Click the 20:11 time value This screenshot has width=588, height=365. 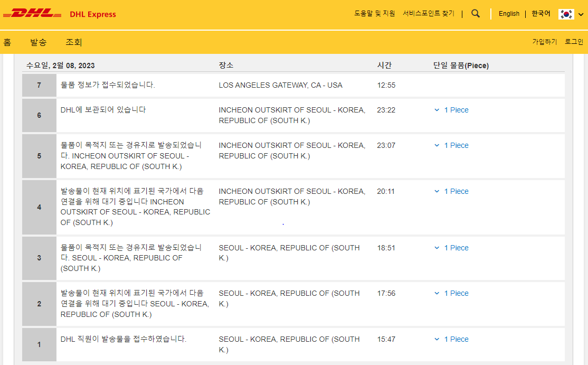click(386, 191)
